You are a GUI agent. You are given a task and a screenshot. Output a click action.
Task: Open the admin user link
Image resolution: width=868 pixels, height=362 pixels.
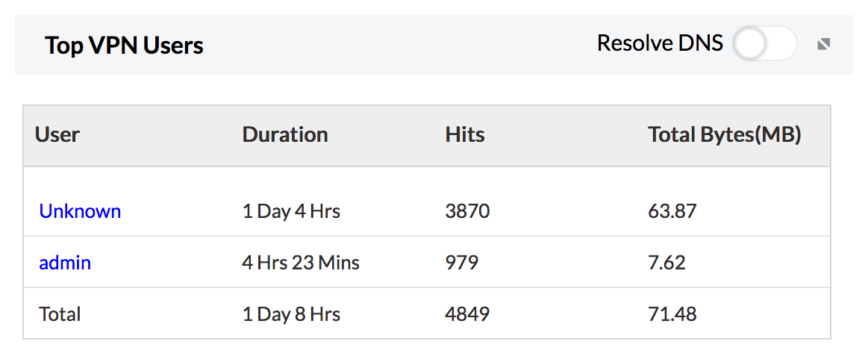click(65, 263)
